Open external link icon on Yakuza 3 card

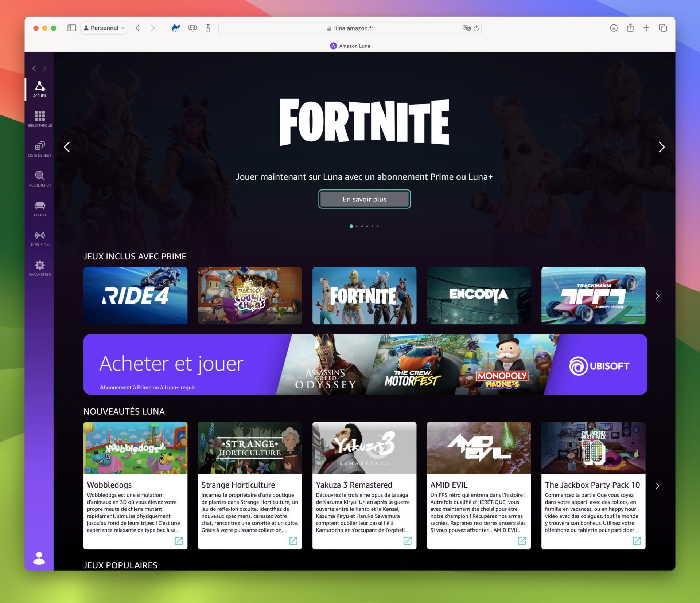408,541
